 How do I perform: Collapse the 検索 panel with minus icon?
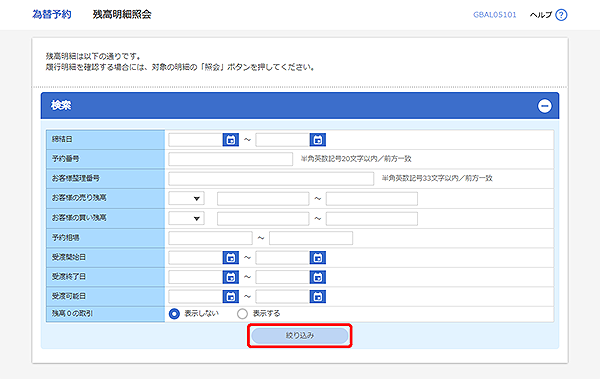coord(545,106)
